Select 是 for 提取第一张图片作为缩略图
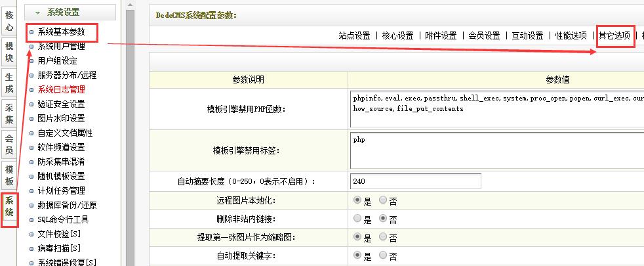This screenshot has width=644, height=266. tap(357, 237)
